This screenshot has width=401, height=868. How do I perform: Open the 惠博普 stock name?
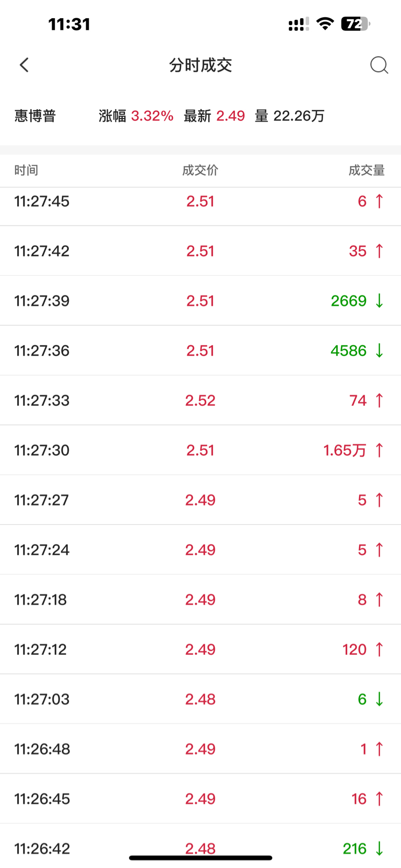(x=35, y=116)
